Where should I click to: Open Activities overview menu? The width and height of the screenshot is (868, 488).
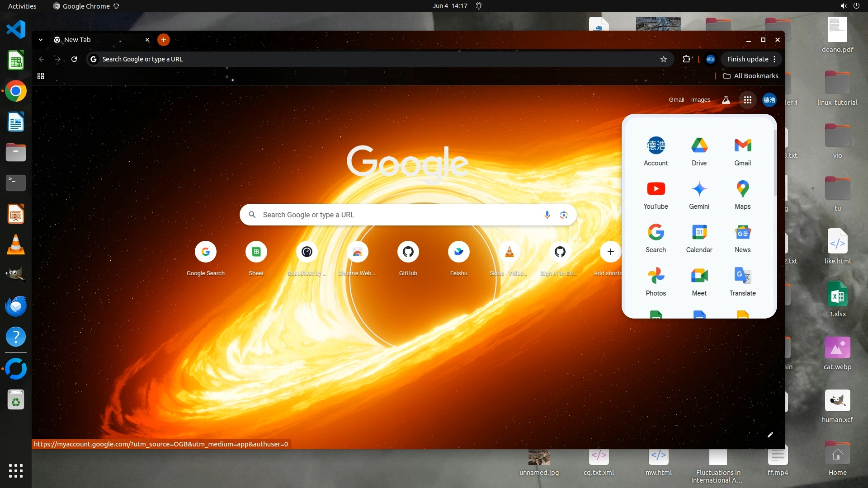pos(22,6)
